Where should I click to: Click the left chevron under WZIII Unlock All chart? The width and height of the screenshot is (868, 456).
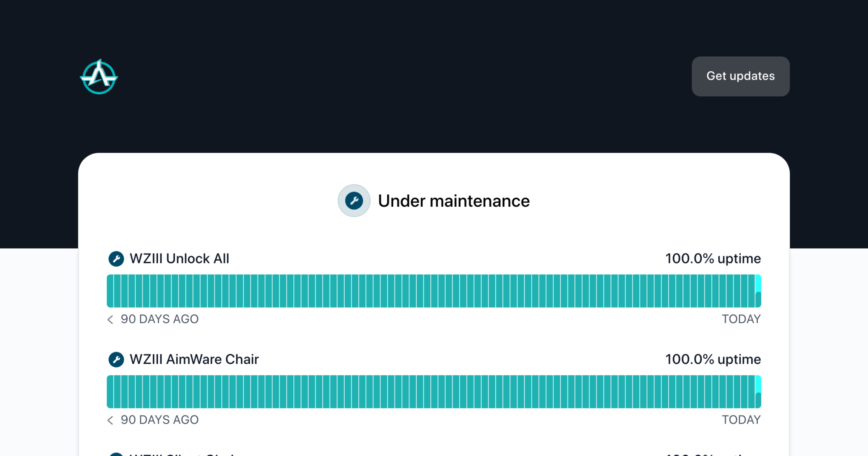110,319
